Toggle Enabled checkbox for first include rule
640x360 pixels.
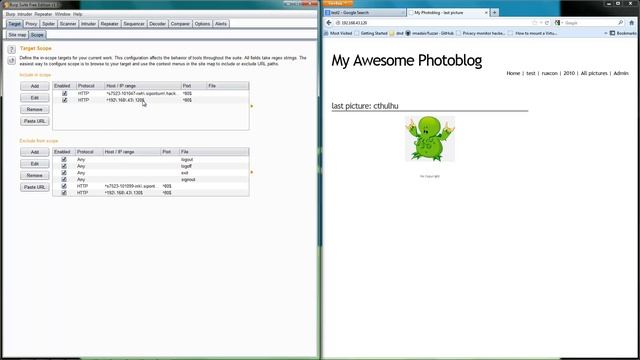point(64,93)
